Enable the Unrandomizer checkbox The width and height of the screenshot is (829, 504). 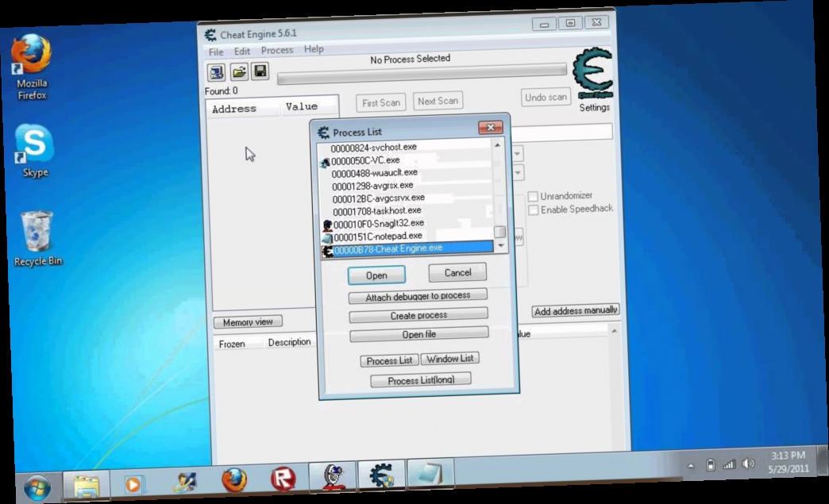click(x=534, y=197)
